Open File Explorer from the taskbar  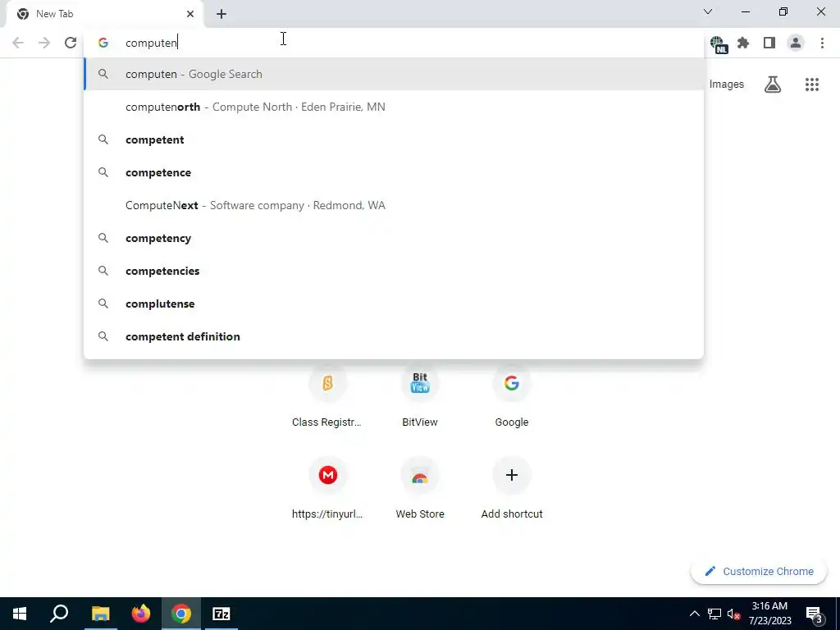pyautogui.click(x=100, y=614)
